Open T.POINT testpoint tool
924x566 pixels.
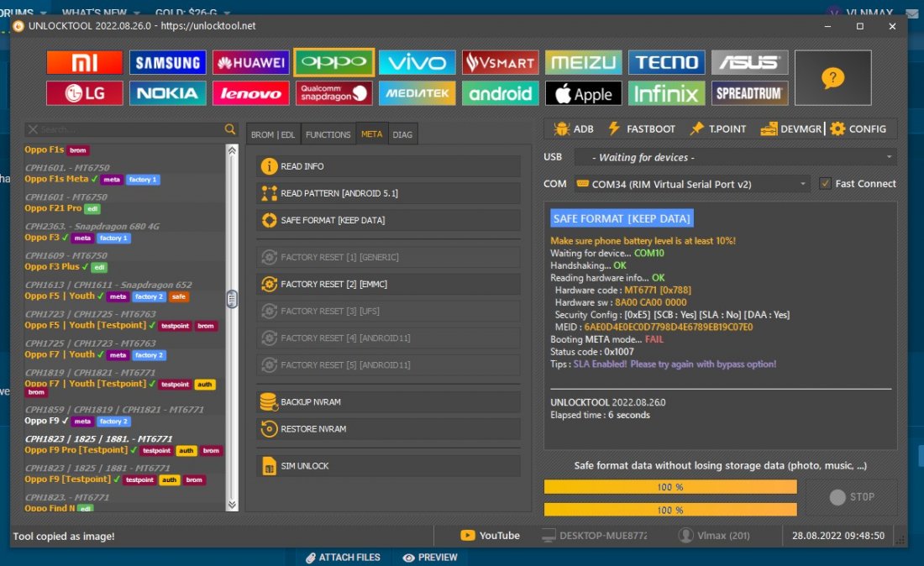(718, 128)
